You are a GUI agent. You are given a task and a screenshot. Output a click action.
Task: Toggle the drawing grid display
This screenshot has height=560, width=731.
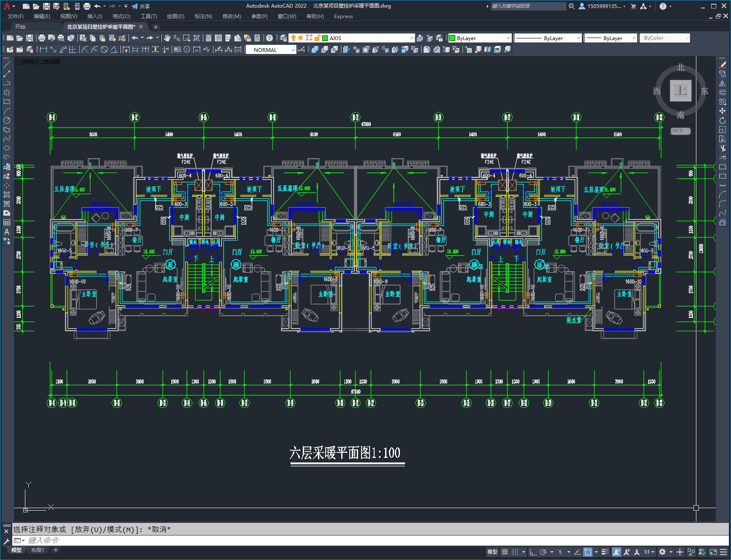tap(505, 552)
